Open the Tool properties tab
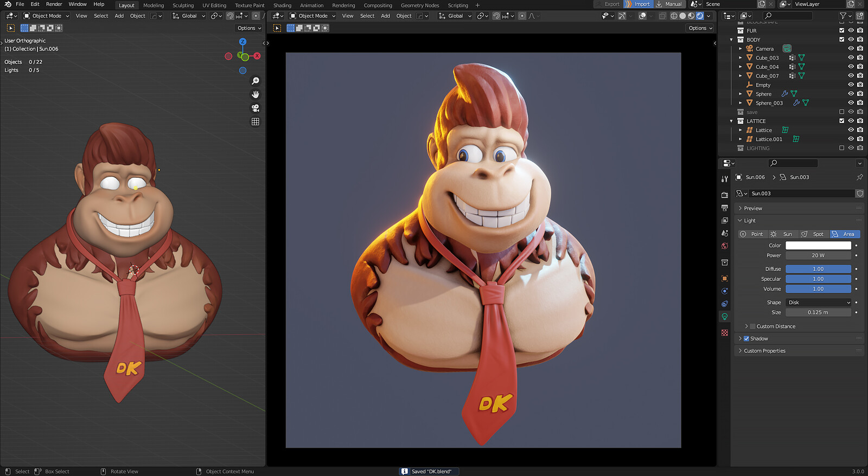Screen dimensions: 868x476 pos(725,179)
